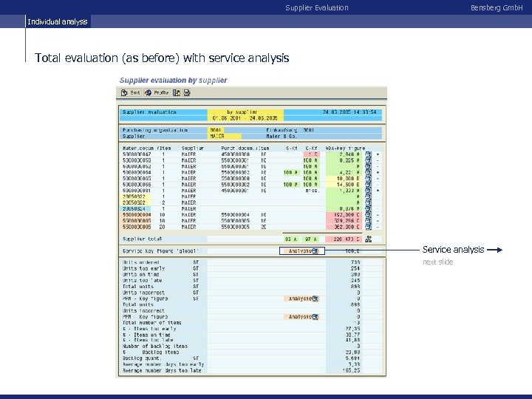532x399 pixels.
Task: Click the Backlog quant. row label
Action: coord(141,358)
